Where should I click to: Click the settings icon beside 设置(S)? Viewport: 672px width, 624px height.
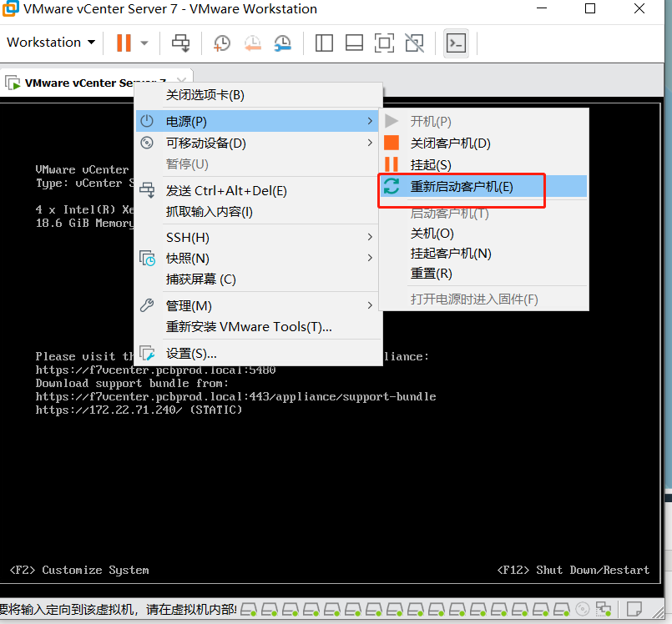tap(147, 354)
